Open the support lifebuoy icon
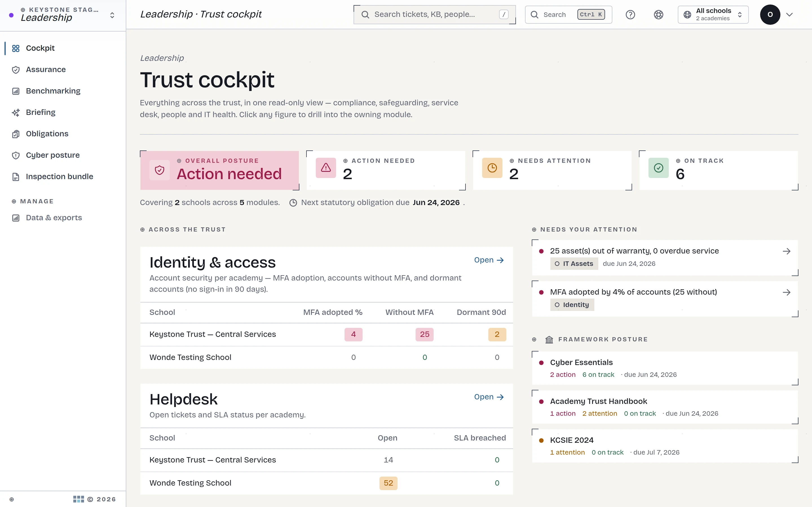The image size is (812, 507). pos(658,14)
